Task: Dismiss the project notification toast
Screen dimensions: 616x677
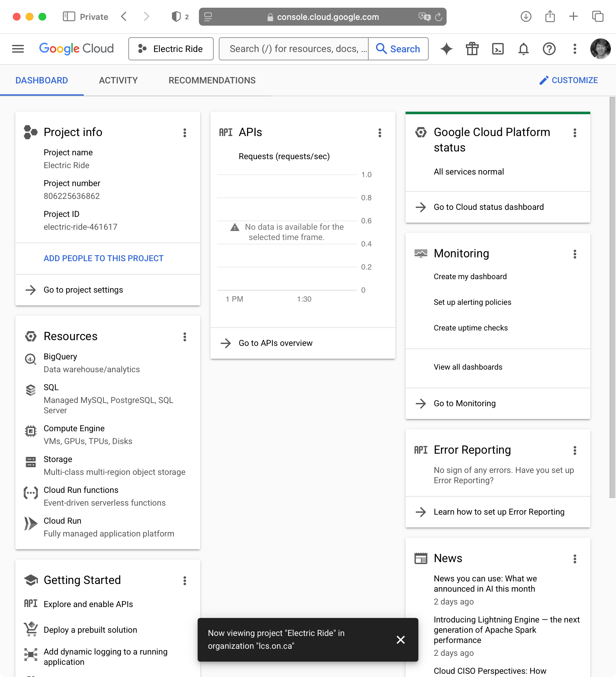Action: point(400,639)
